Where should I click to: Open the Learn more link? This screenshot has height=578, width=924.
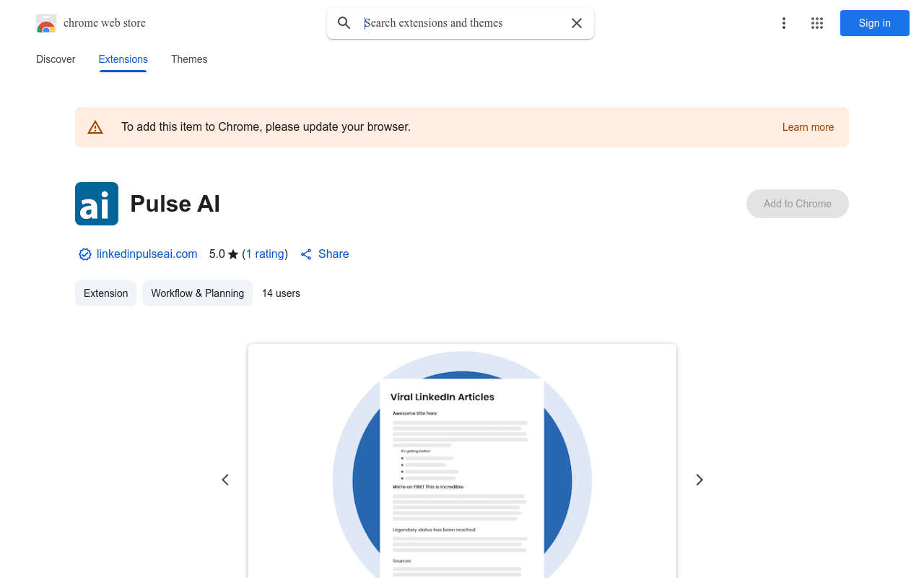pos(808,127)
